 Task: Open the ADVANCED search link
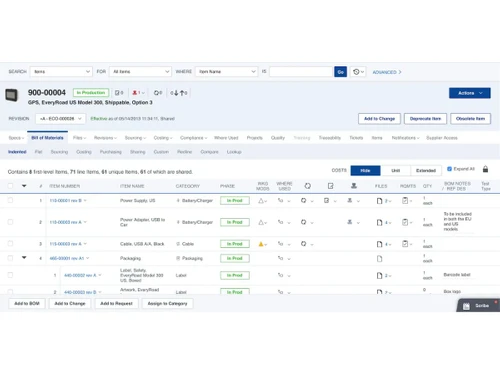387,72
